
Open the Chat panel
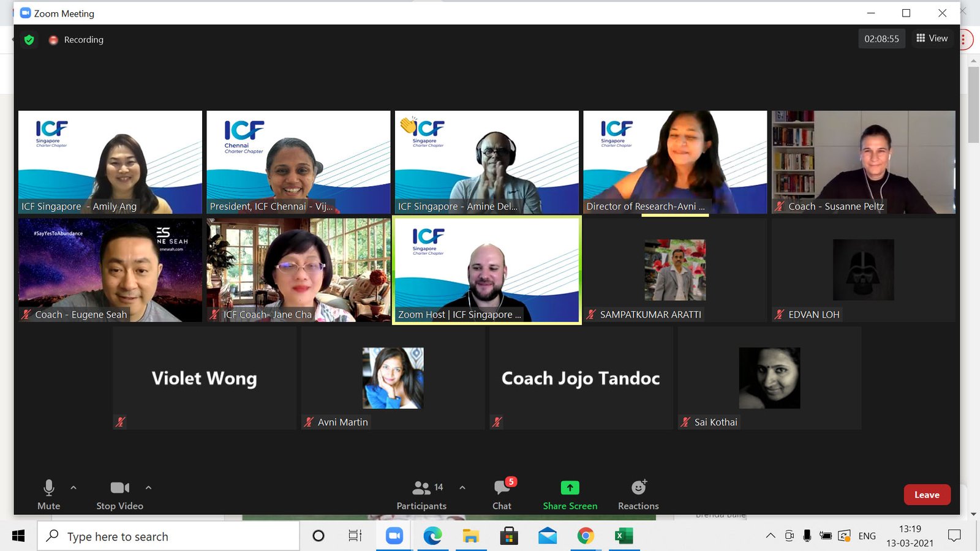(502, 494)
